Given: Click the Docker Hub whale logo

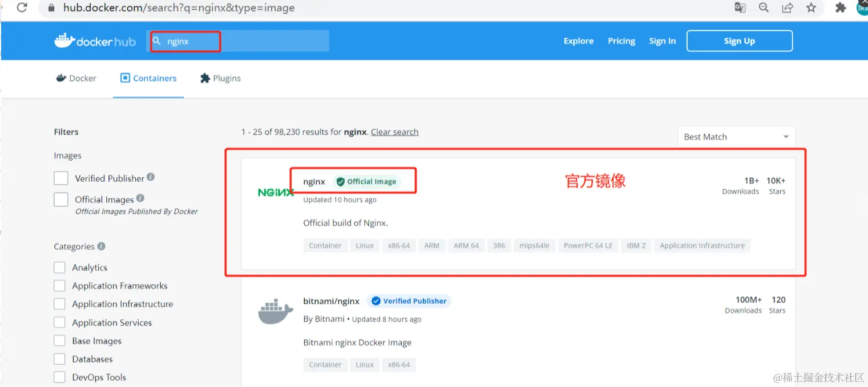Looking at the screenshot, I should 95,41.
